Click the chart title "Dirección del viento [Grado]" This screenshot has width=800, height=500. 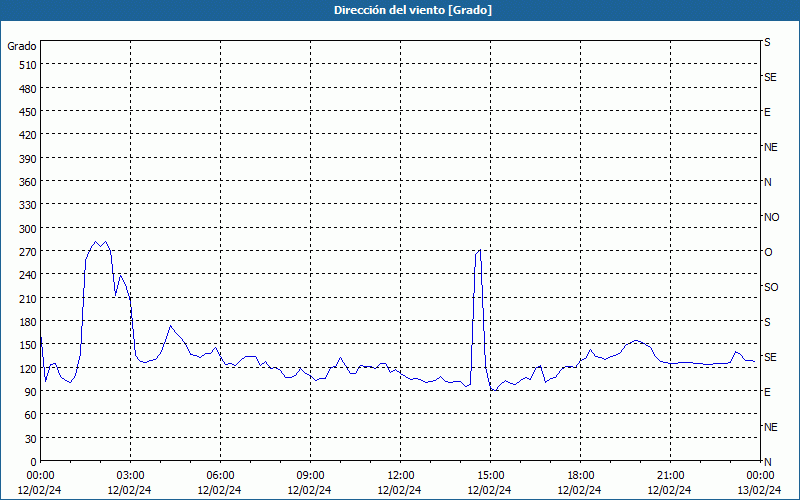[x=413, y=10]
